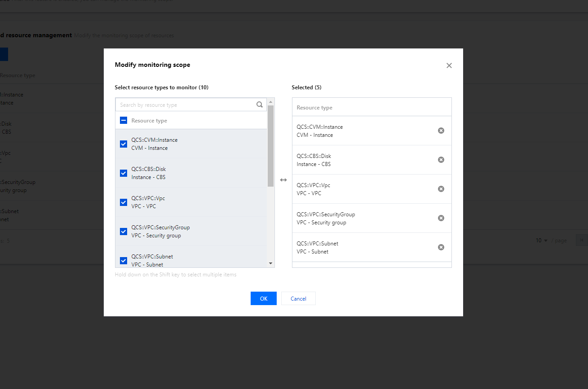Click OK to confirm monitoring scope
Screen dimensions: 588x389
(x=263, y=298)
